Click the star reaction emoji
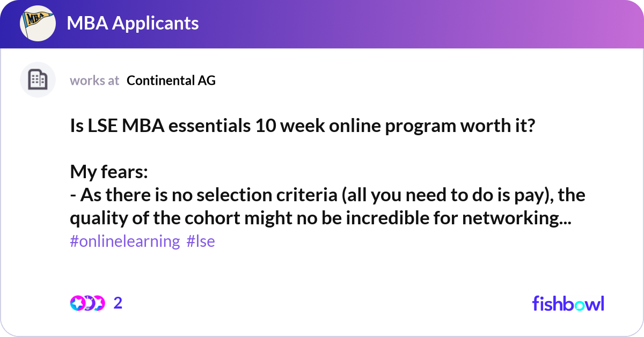The image size is (644, 337). point(77,303)
